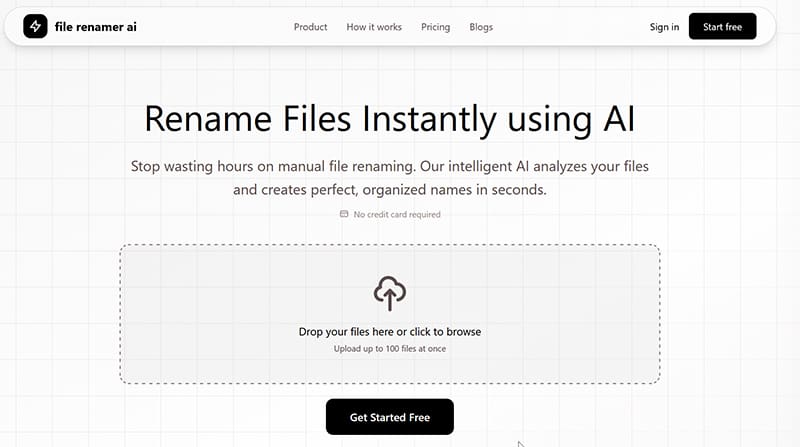Screen dimensions: 800x447
Task: Click the "file renamer ai" brand name
Action: (96, 27)
